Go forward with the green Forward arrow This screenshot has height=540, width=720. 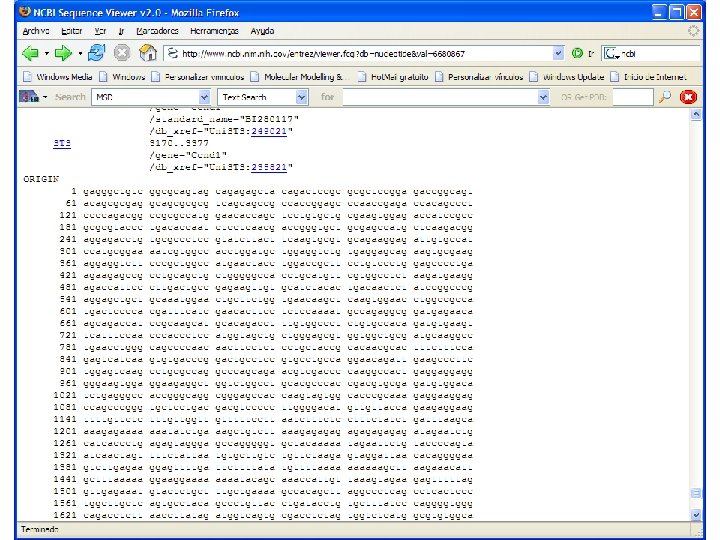pyautogui.click(x=63, y=53)
